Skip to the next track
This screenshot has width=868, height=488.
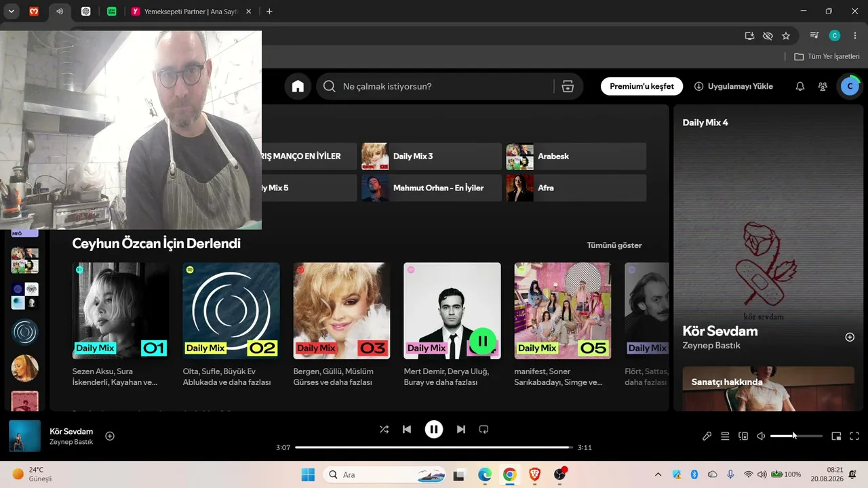click(461, 429)
